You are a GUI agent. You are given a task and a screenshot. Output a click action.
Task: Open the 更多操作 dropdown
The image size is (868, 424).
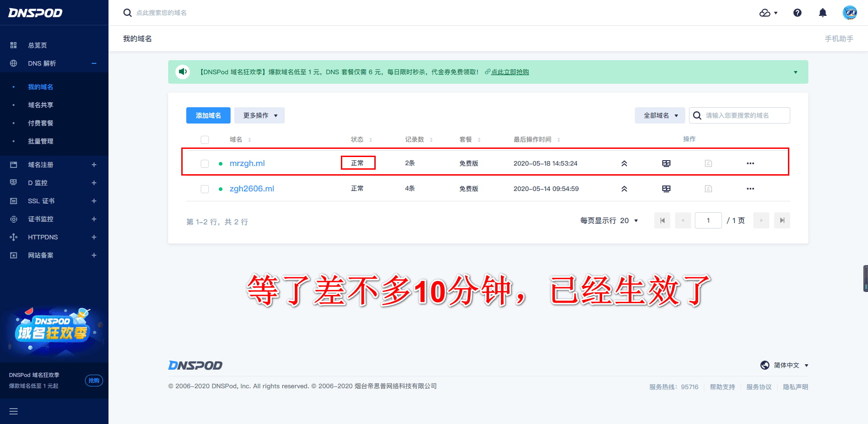pos(259,115)
